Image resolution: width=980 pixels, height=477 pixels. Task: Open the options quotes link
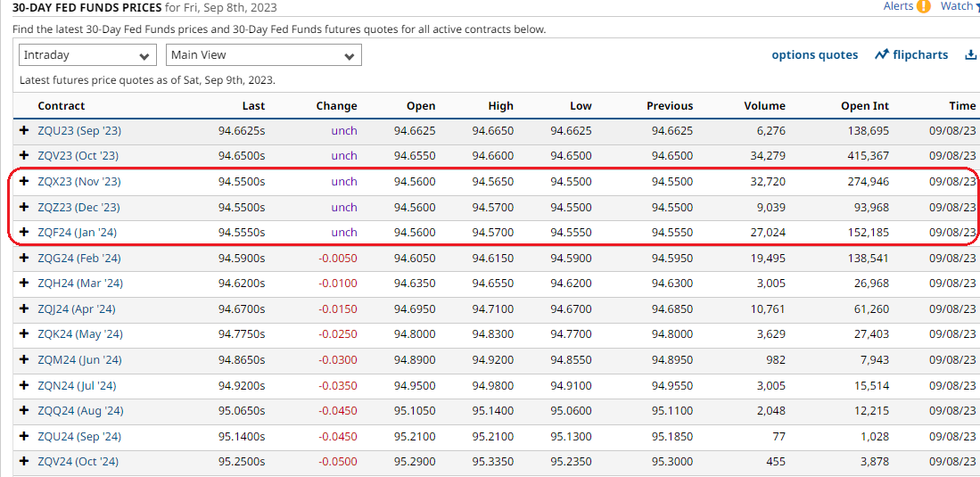[814, 55]
